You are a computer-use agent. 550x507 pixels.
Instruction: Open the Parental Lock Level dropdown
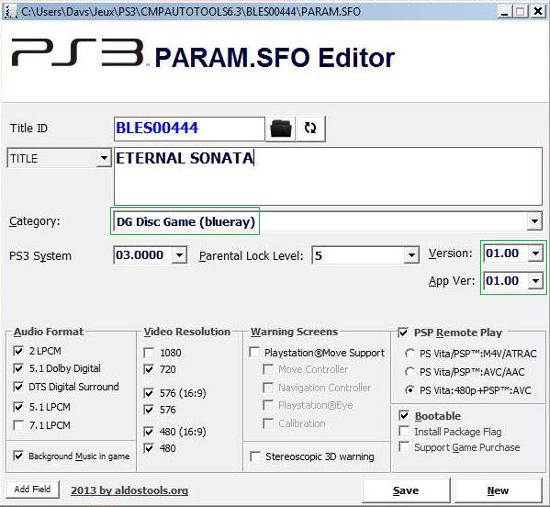(x=411, y=255)
